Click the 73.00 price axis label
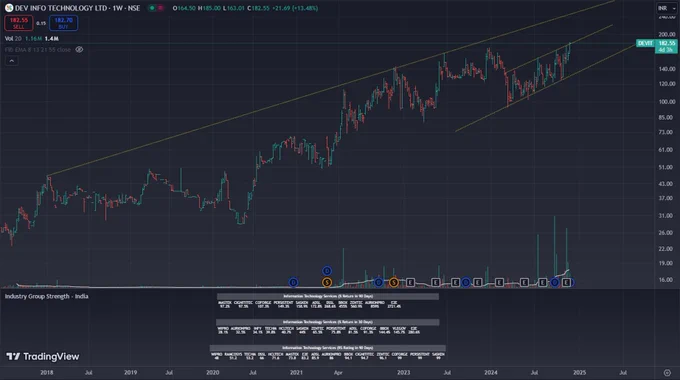 [x=667, y=132]
